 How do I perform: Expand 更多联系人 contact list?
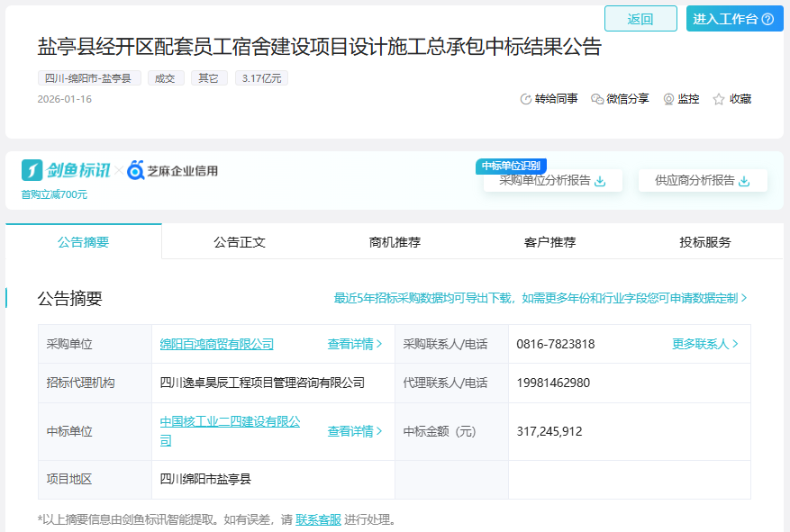pos(705,344)
